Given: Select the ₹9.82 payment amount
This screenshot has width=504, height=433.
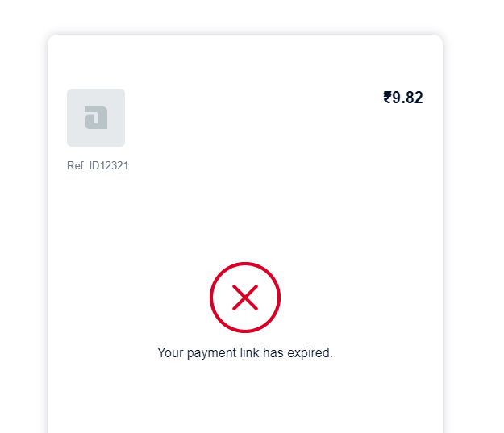Looking at the screenshot, I should point(403,98).
